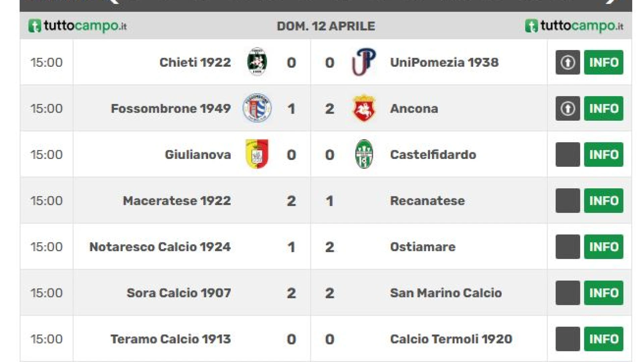Click the Giulianova team crest

point(257,154)
